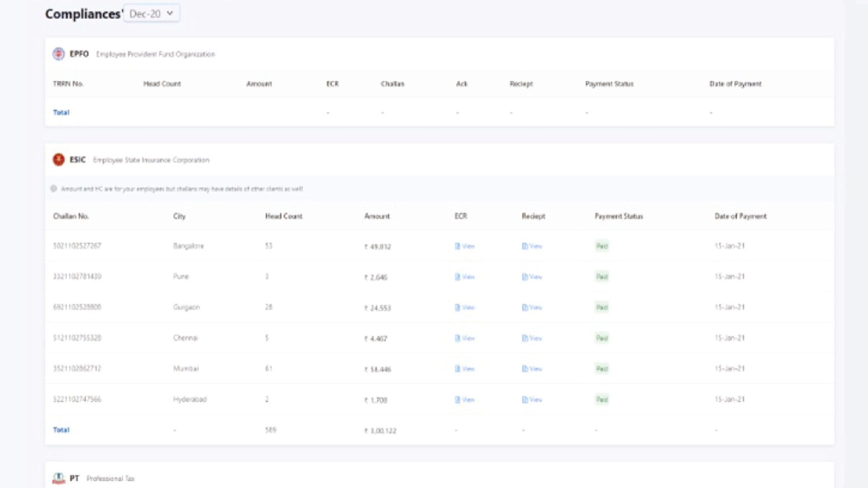View ECR document for Bangalore challan
Image resolution: width=868 pixels, height=488 pixels.
point(464,246)
